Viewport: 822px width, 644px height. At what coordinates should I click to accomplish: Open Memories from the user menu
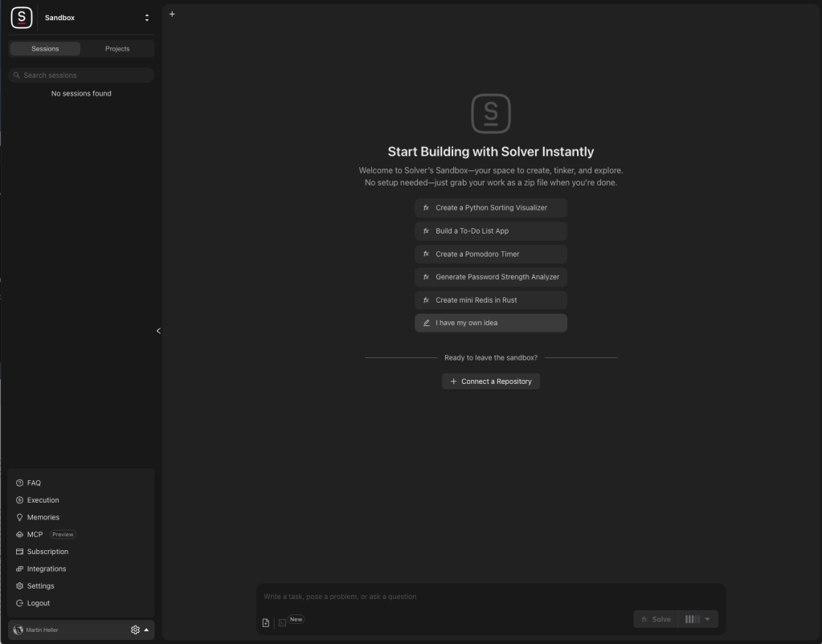(43, 517)
